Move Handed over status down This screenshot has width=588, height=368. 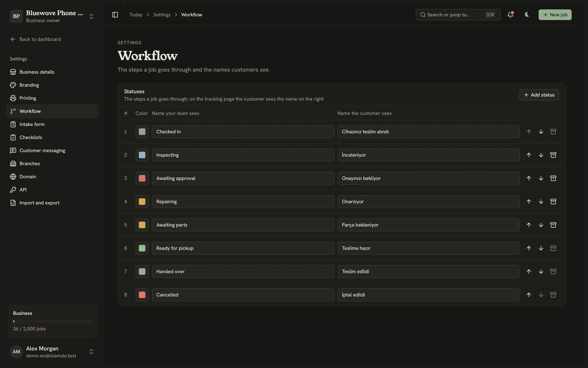(541, 272)
